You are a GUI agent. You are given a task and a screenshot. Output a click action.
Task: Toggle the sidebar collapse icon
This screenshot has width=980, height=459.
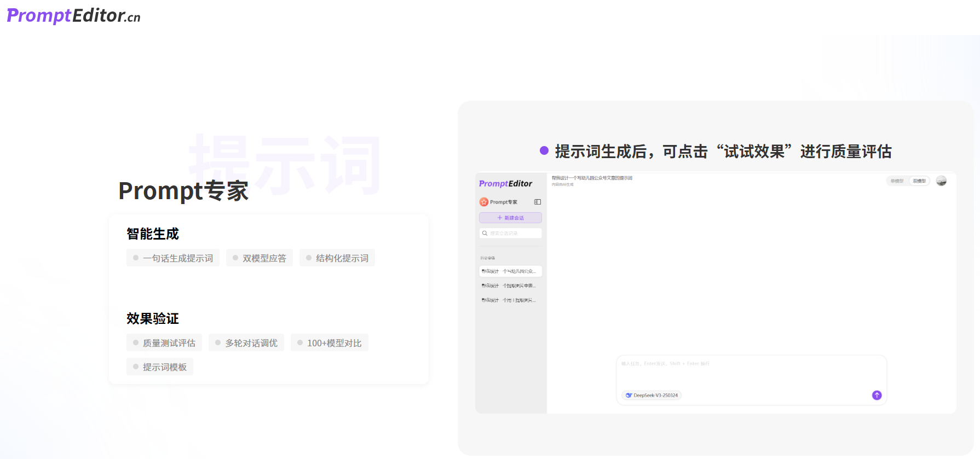[x=538, y=202]
